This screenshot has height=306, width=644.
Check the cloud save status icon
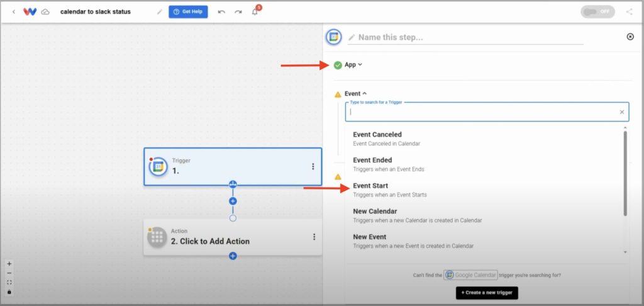(x=45, y=12)
